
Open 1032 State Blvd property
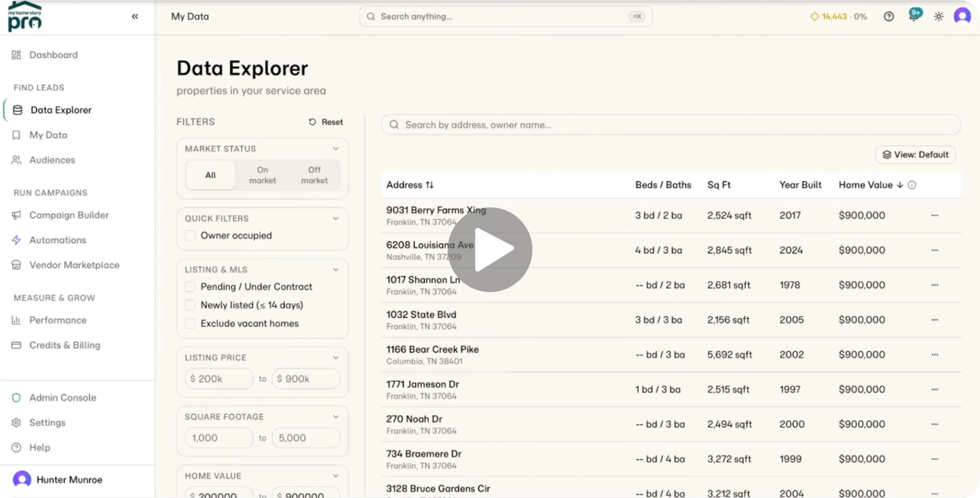(421, 315)
